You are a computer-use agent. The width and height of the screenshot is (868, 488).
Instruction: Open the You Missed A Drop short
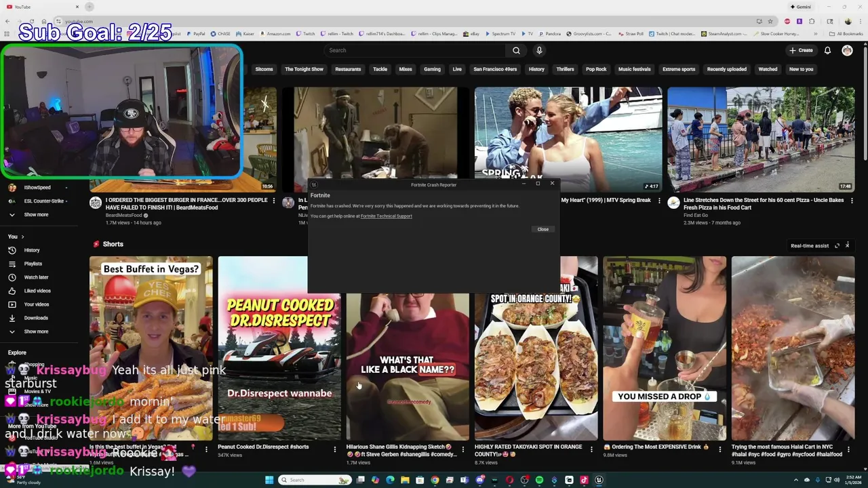click(x=665, y=348)
